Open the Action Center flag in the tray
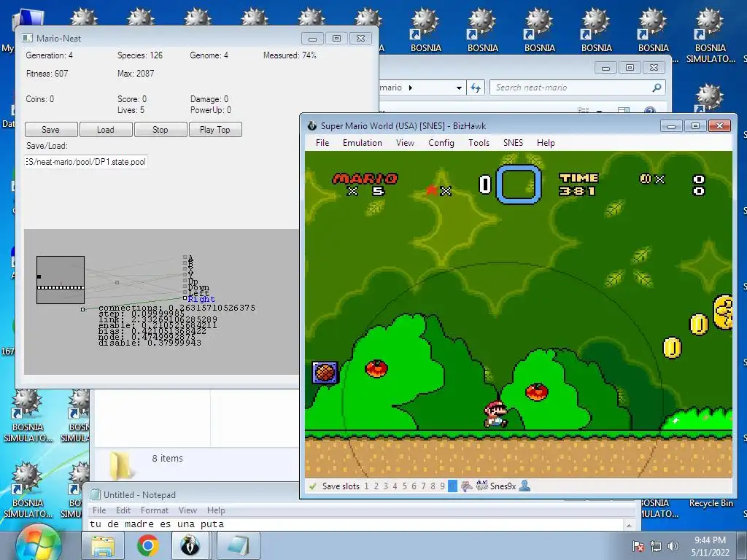747x560 pixels. (638, 546)
